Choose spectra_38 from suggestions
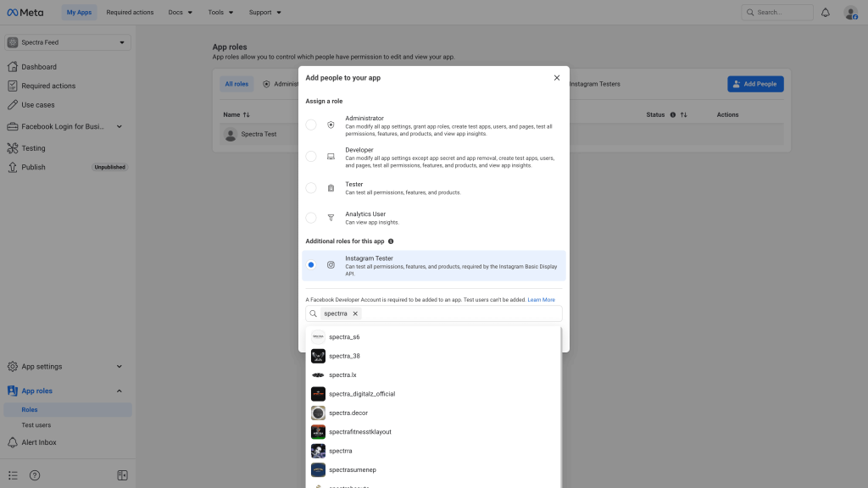Screen dimensions: 868x488 point(433,356)
